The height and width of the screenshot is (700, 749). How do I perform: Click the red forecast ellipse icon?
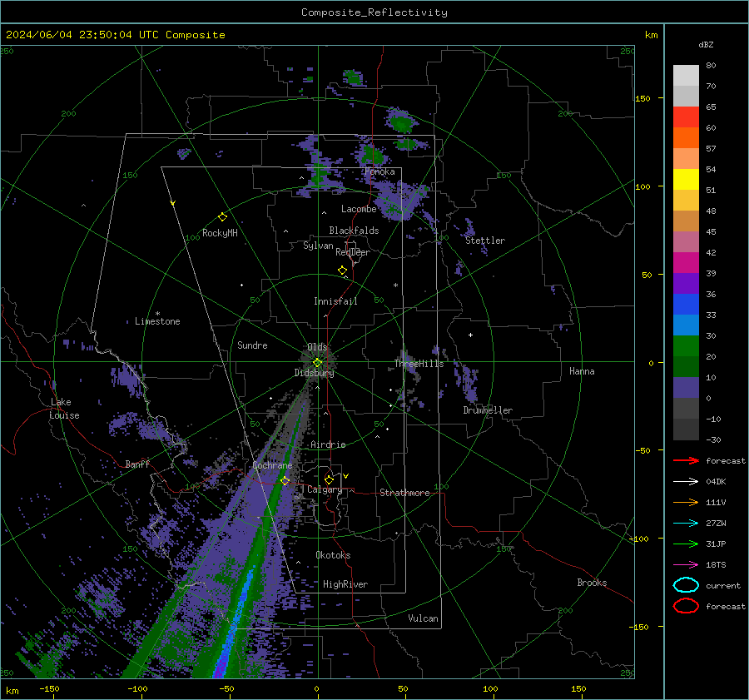click(x=686, y=606)
